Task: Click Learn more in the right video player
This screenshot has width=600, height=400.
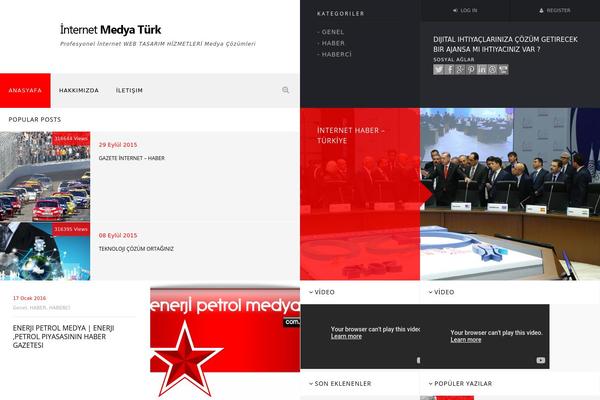Action: (x=466, y=340)
